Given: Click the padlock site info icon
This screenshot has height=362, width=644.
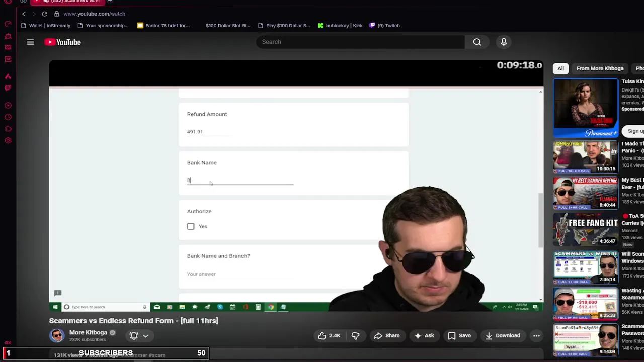Looking at the screenshot, I should click(57, 14).
